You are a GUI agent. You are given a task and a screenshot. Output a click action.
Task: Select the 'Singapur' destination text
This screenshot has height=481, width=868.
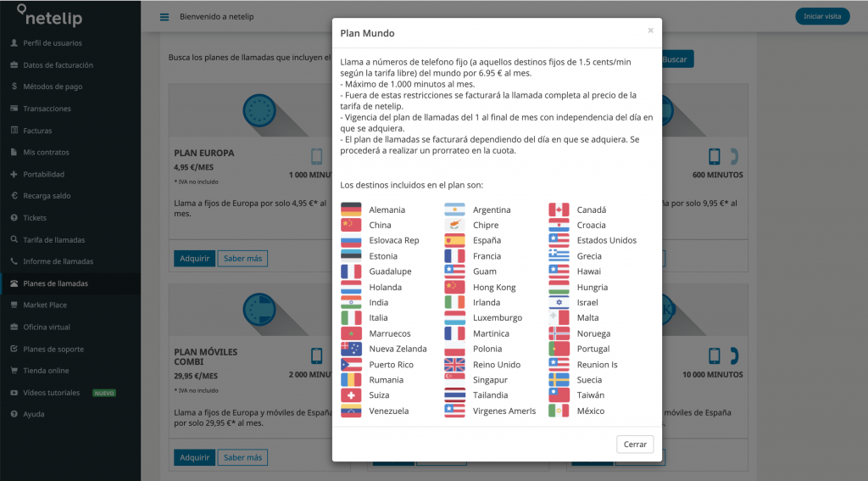[490, 380]
